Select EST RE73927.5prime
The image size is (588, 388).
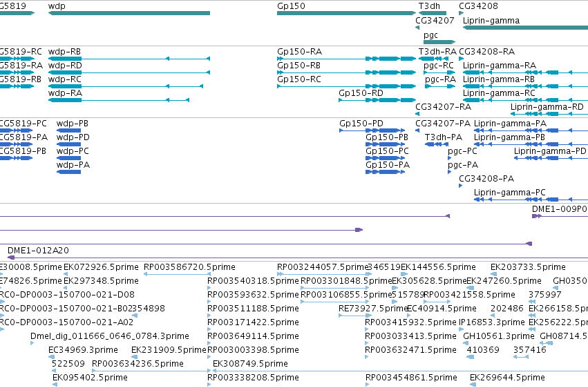355,316
